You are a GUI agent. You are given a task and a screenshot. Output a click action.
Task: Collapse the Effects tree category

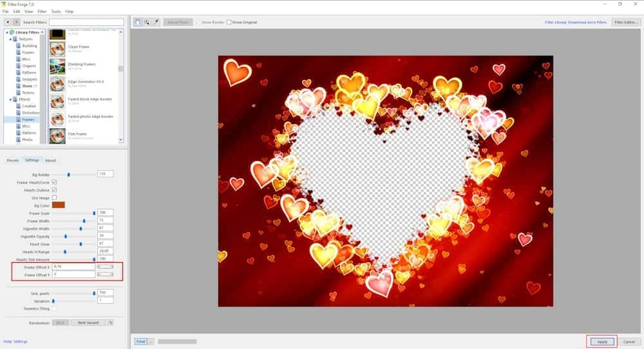pos(10,99)
